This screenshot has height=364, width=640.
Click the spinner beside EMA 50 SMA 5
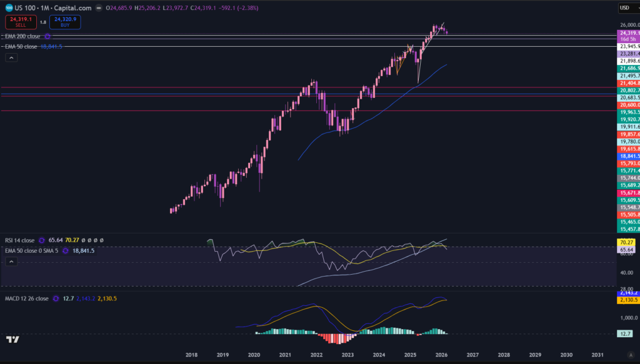click(65, 251)
